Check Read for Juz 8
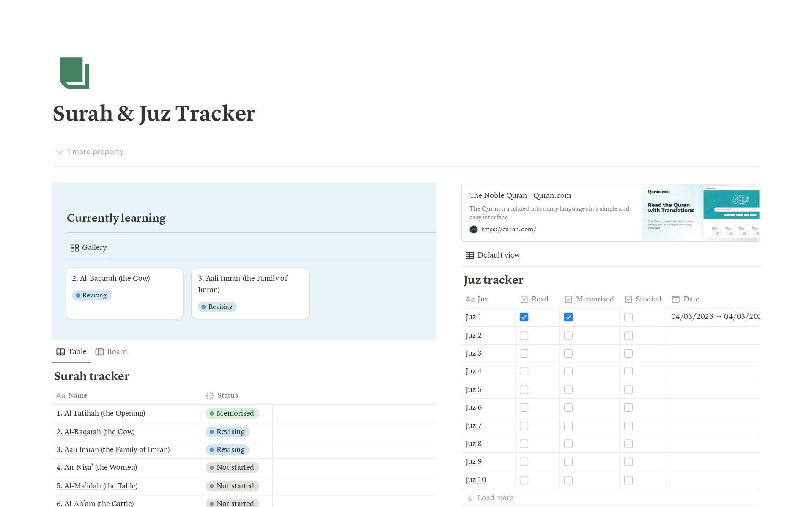The height and width of the screenshot is (507, 812). click(524, 444)
